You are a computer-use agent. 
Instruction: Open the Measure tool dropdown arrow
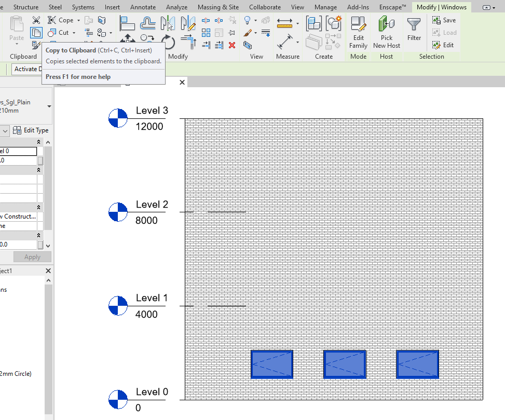coord(297,23)
